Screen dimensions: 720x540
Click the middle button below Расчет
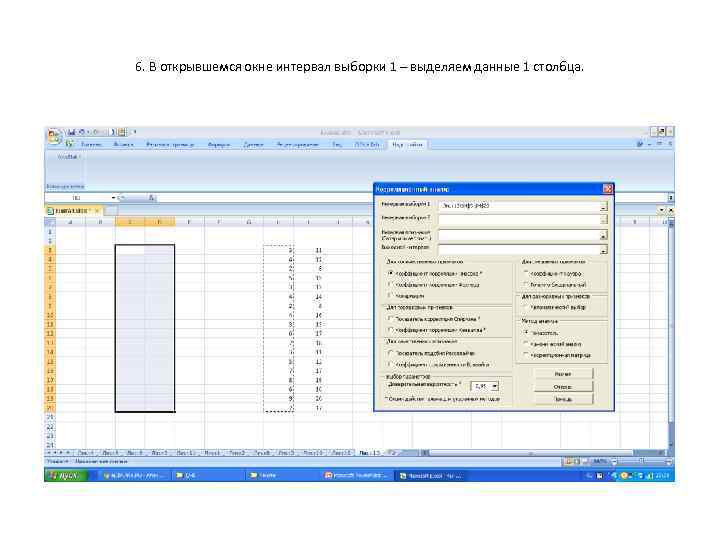coord(563,387)
